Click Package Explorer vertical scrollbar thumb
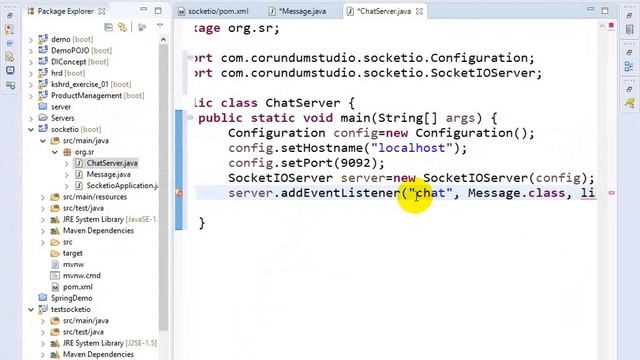This screenshot has height=360, width=640. (x=163, y=187)
